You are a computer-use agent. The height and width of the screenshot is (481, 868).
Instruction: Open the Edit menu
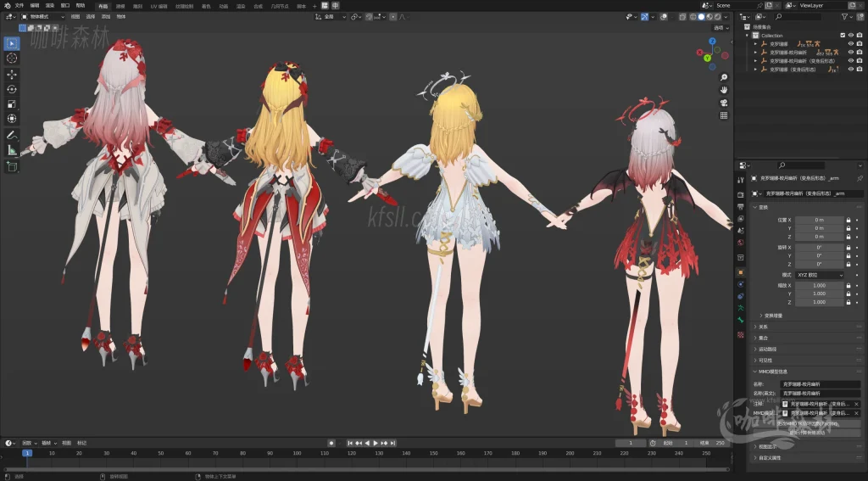34,6
